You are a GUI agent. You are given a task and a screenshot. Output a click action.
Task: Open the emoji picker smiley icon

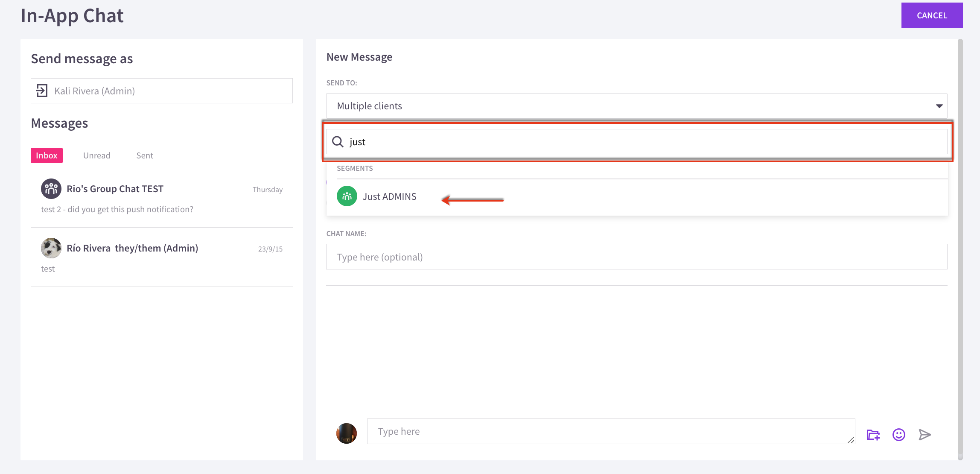pyautogui.click(x=898, y=435)
